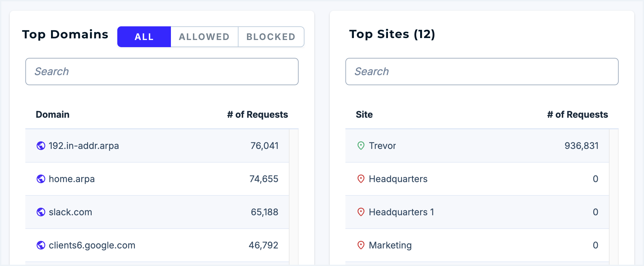Click the globe icon next to home.arpa

[41, 179]
